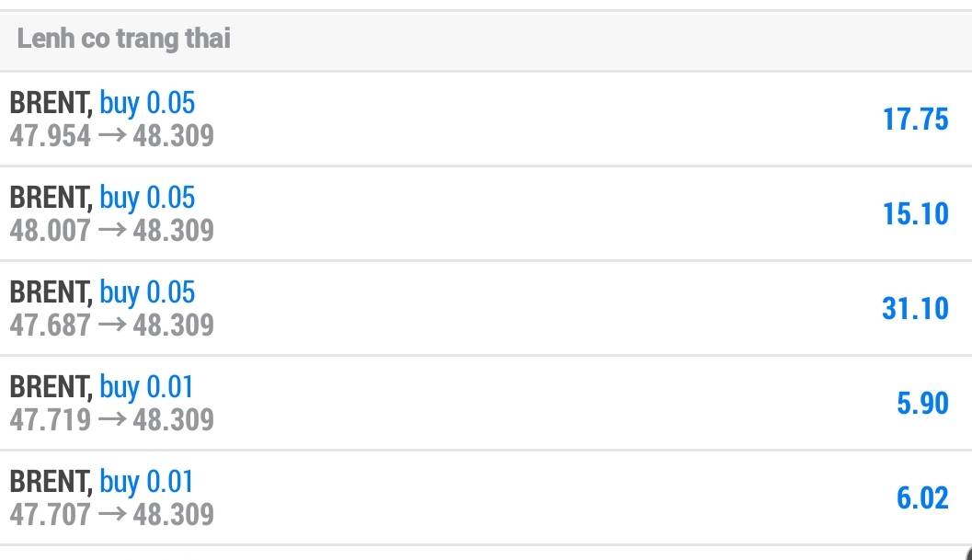Viewport: 972px width, 560px height.
Task: Click the price line 48.007 → 48.309
Action: [111, 230]
